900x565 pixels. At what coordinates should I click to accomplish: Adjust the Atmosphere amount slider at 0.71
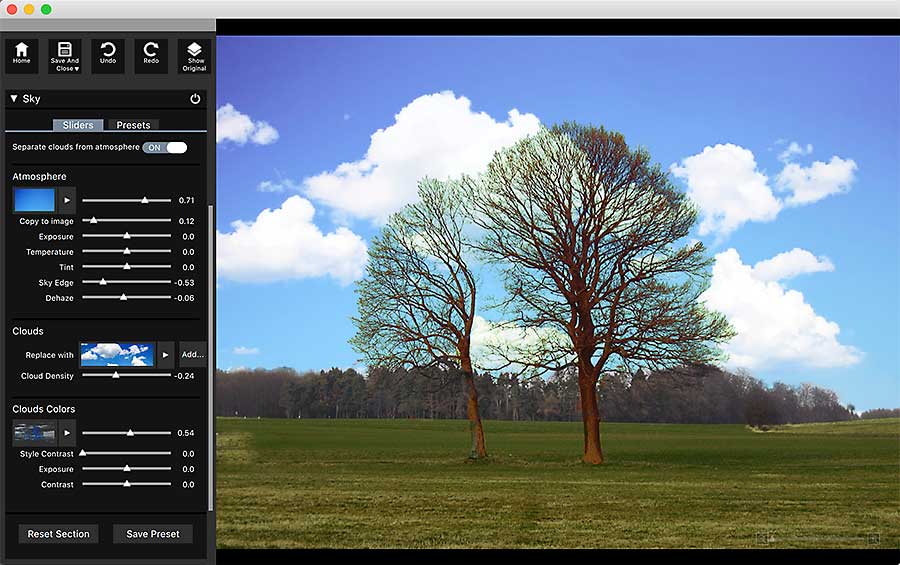pyautogui.click(x=127, y=200)
